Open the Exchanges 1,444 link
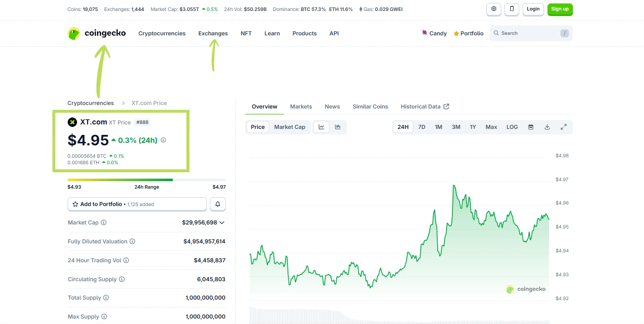 pyautogui.click(x=124, y=9)
